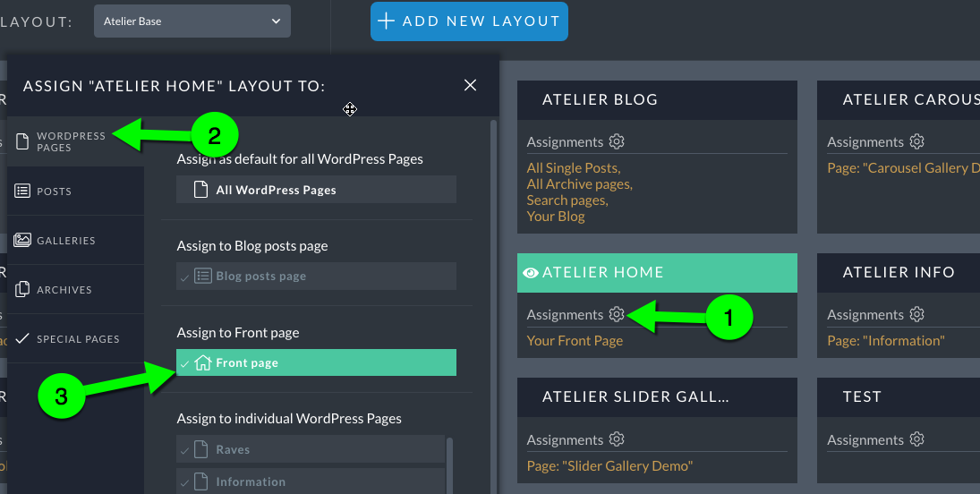Toggle the Raves page assignment
The image size is (980, 494).
311,449
